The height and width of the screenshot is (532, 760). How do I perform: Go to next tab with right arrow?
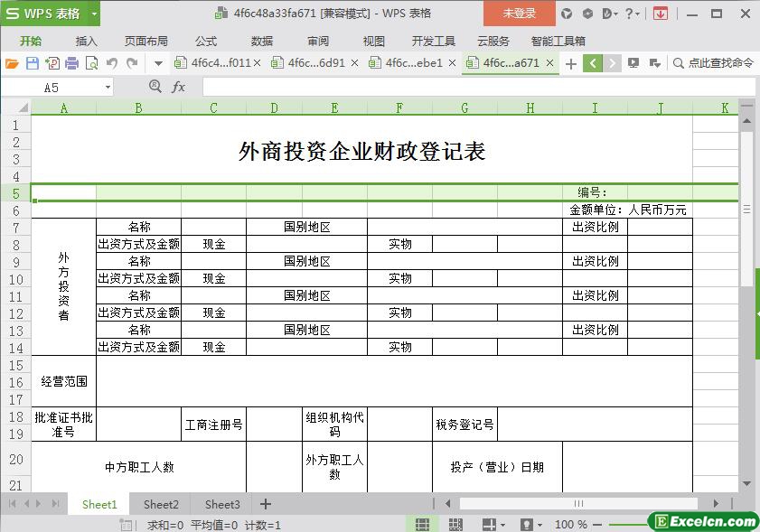612,63
